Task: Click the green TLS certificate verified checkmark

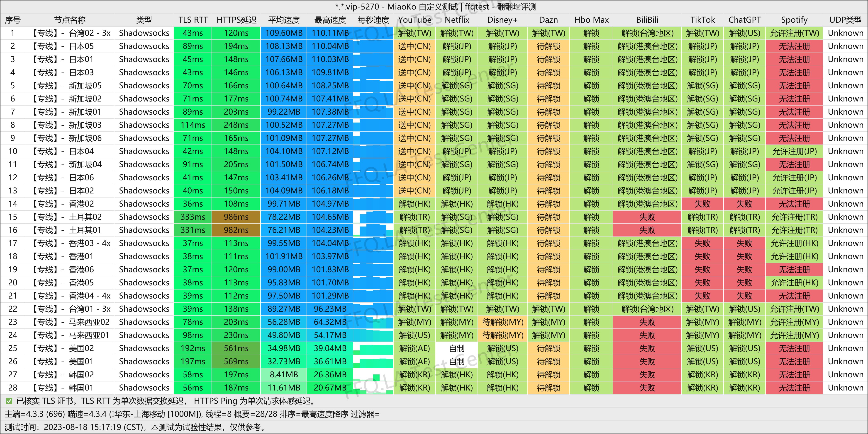Action: point(9,401)
